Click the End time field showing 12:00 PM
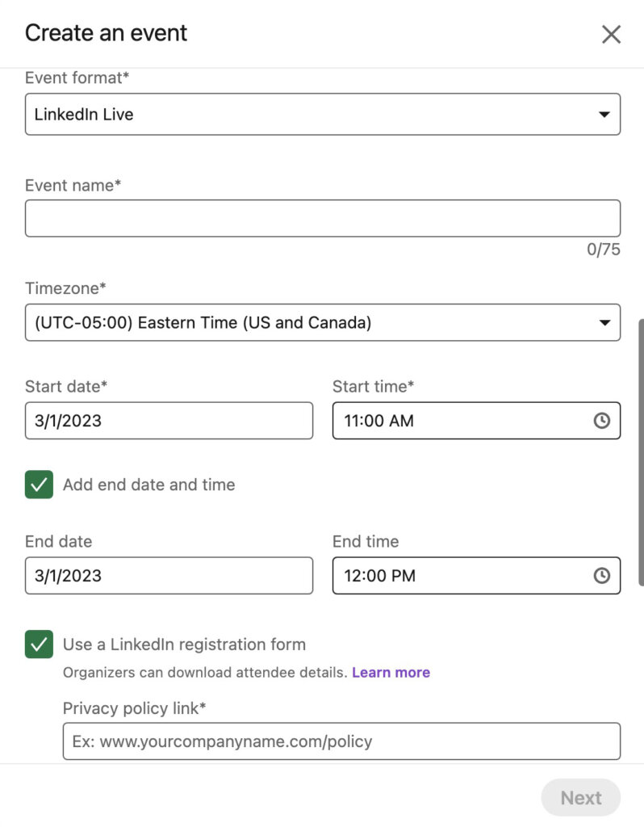Screen dimensions: 644x827 (476, 575)
